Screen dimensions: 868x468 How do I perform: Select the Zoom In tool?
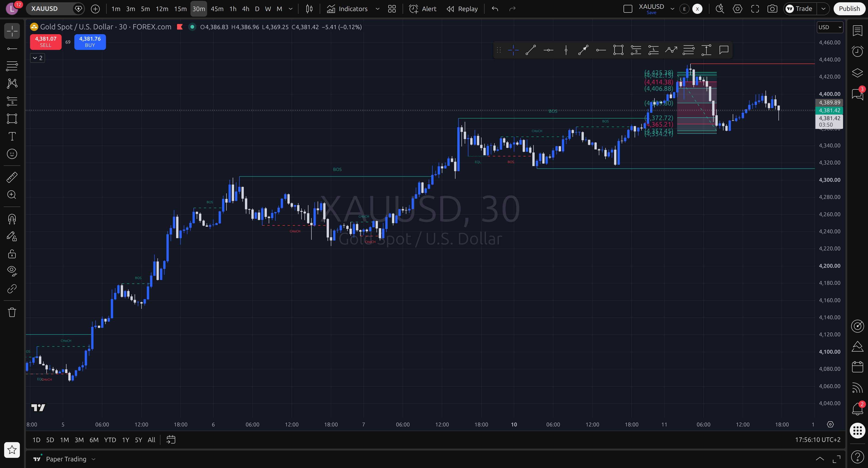click(12, 194)
